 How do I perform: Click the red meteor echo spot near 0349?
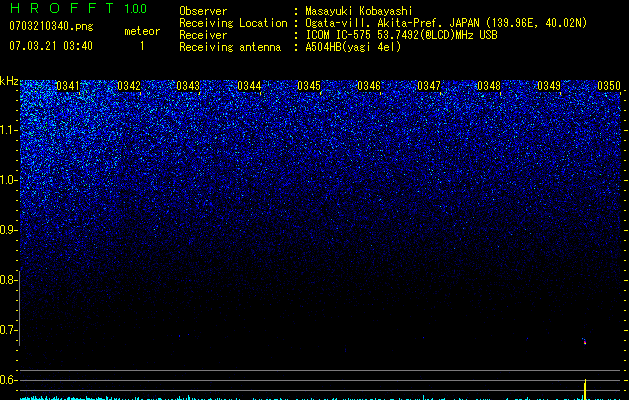[x=584, y=342]
